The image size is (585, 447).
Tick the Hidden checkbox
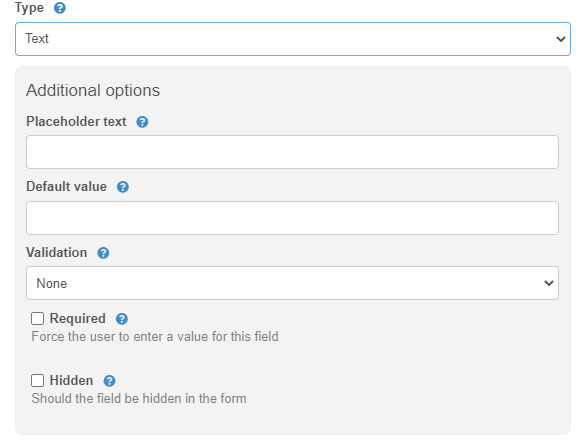(37, 381)
